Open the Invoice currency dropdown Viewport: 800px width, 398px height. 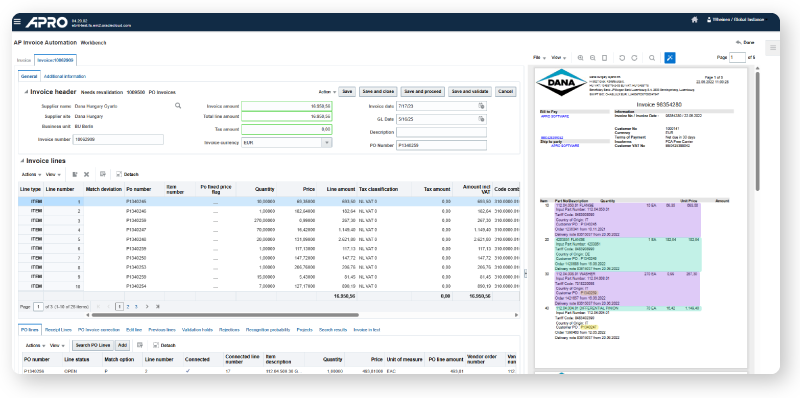coord(327,143)
